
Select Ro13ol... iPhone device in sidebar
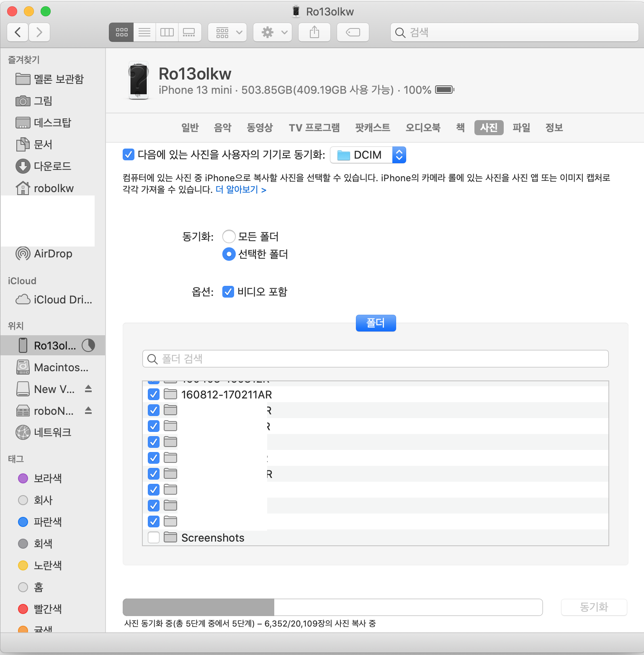point(52,345)
